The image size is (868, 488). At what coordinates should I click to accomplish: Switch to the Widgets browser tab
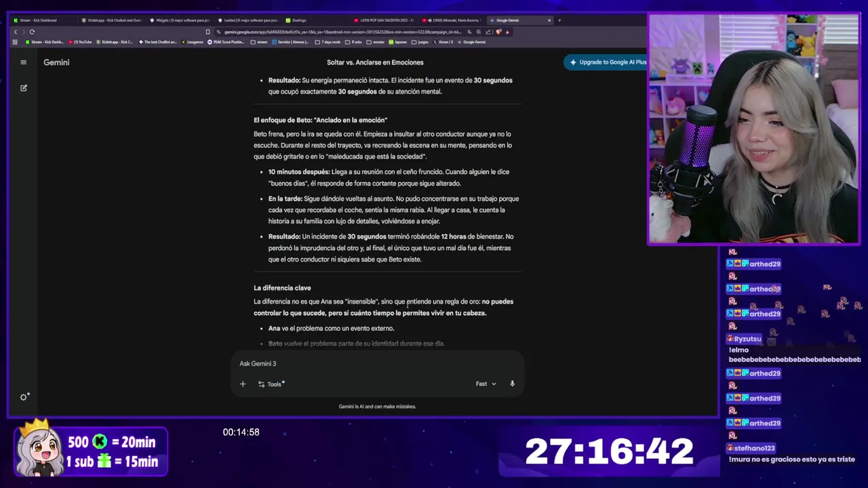[x=180, y=20]
